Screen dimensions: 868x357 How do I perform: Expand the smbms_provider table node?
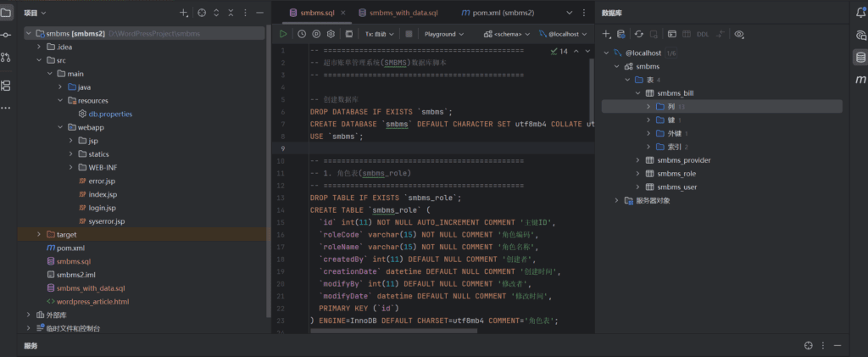(637, 160)
